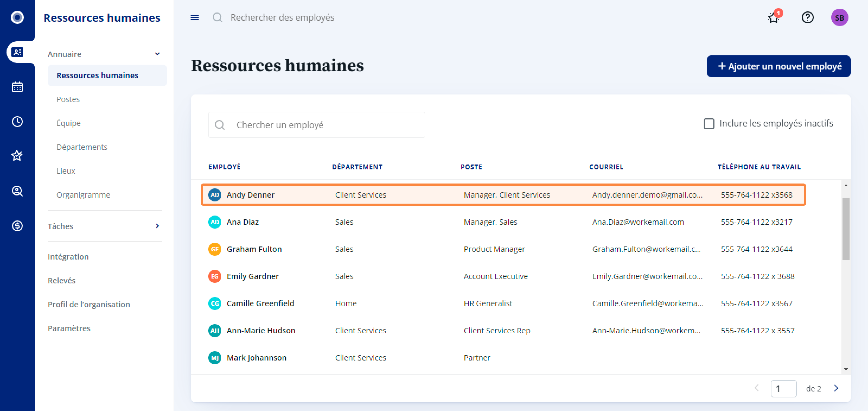Click the page number input box
The width and height of the screenshot is (868, 411).
tap(783, 389)
